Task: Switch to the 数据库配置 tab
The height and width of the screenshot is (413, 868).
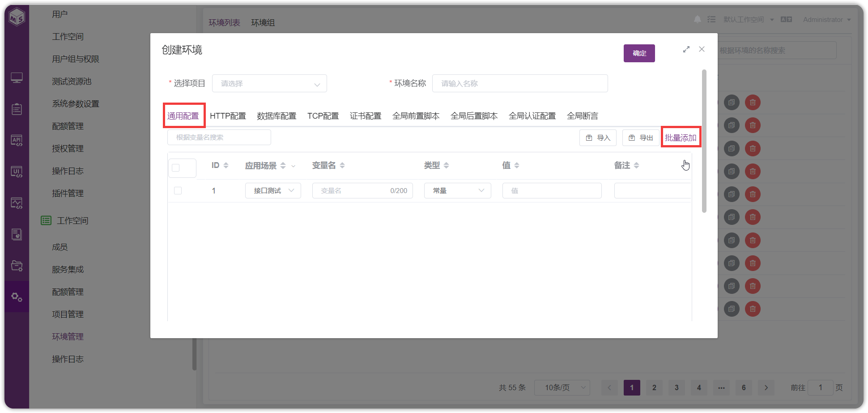Action: (x=277, y=116)
